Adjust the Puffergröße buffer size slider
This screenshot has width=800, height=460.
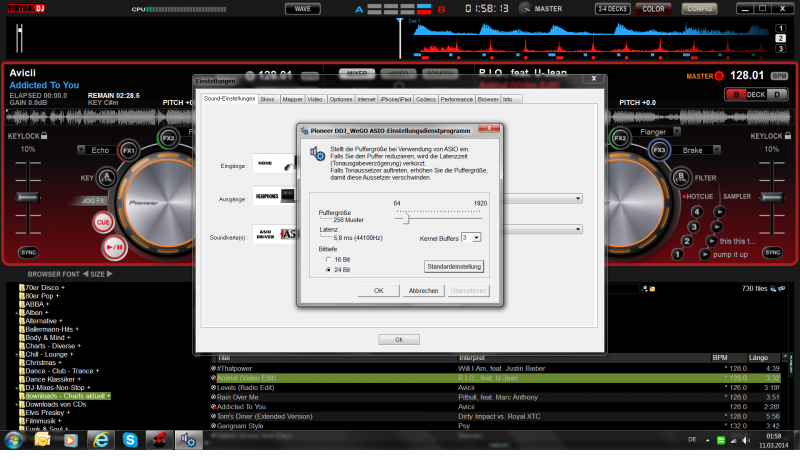click(407, 219)
